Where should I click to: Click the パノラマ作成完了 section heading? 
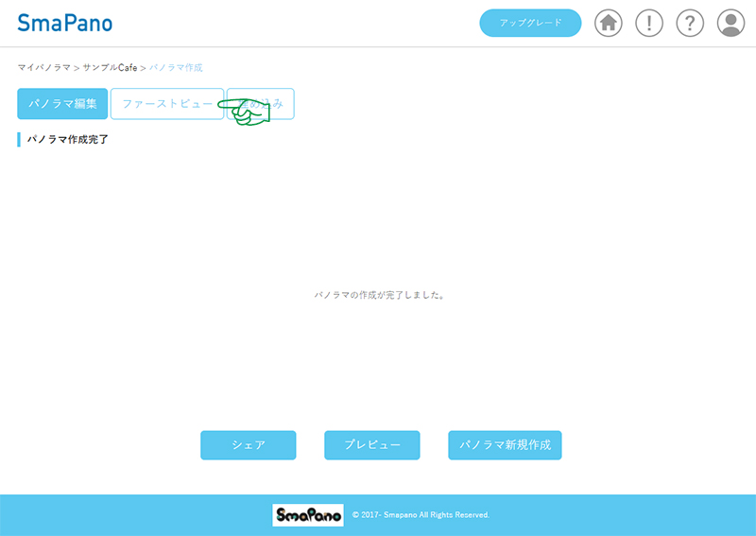tap(67, 140)
